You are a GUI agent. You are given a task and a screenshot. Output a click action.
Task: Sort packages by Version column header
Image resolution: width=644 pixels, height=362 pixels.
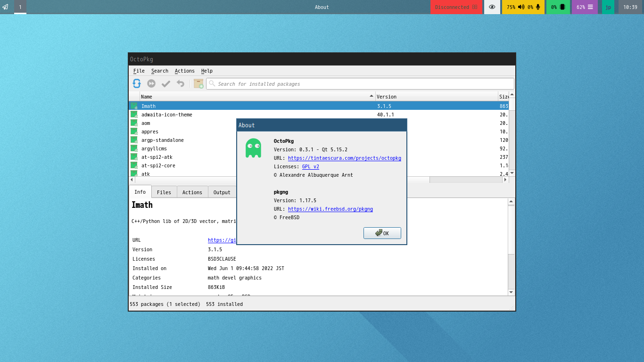437,97
